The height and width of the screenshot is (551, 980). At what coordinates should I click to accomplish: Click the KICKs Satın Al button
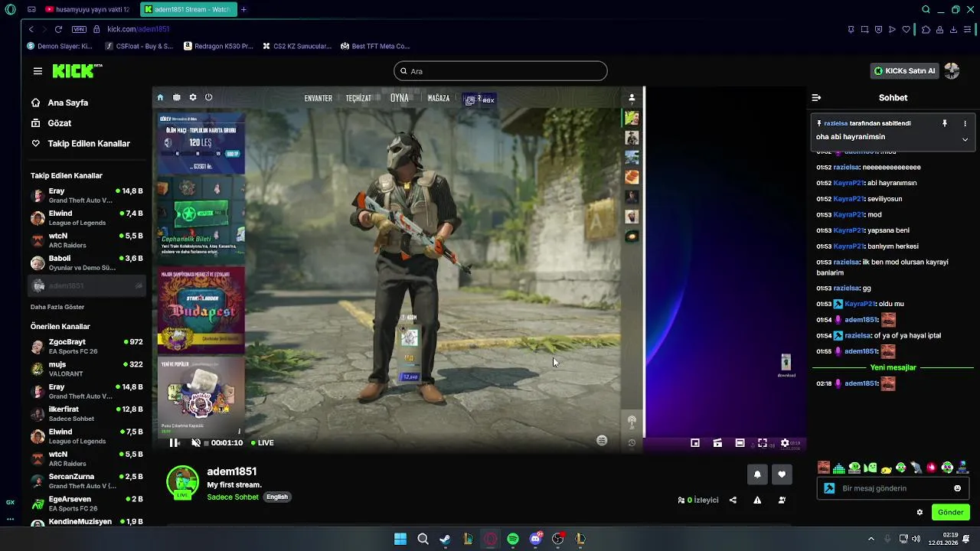click(x=904, y=71)
